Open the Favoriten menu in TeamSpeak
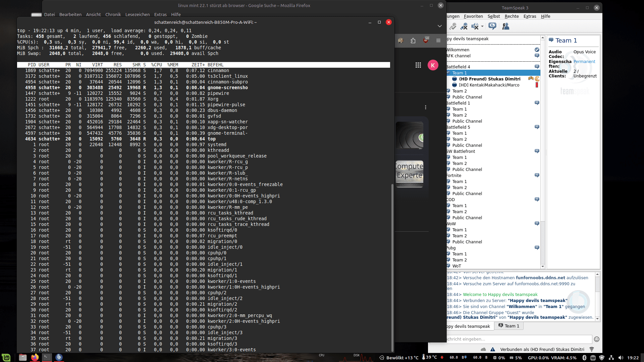The width and height of the screenshot is (644, 362). 473,16
